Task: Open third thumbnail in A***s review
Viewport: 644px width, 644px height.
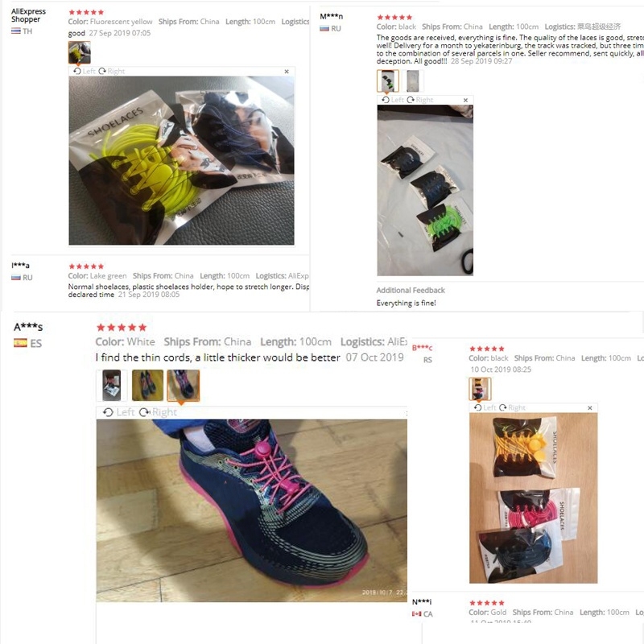Action: click(184, 386)
